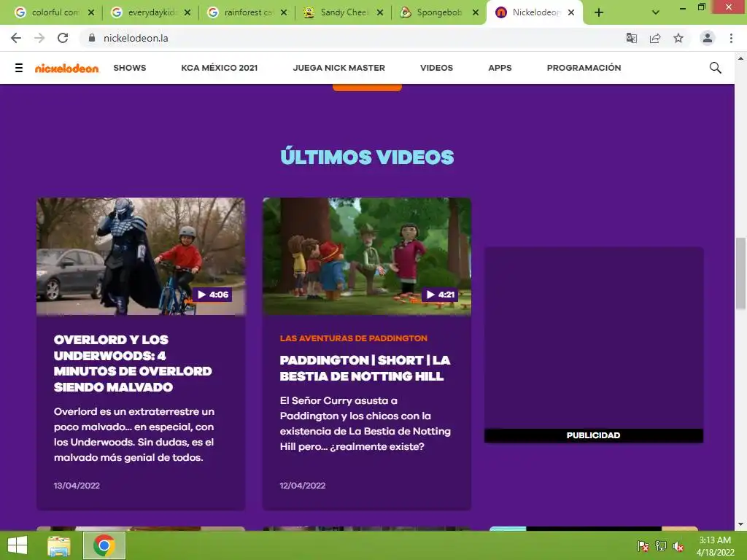Open JUEGA NICK MASTER nav link
Viewport: 747px width, 560px height.
tap(338, 68)
